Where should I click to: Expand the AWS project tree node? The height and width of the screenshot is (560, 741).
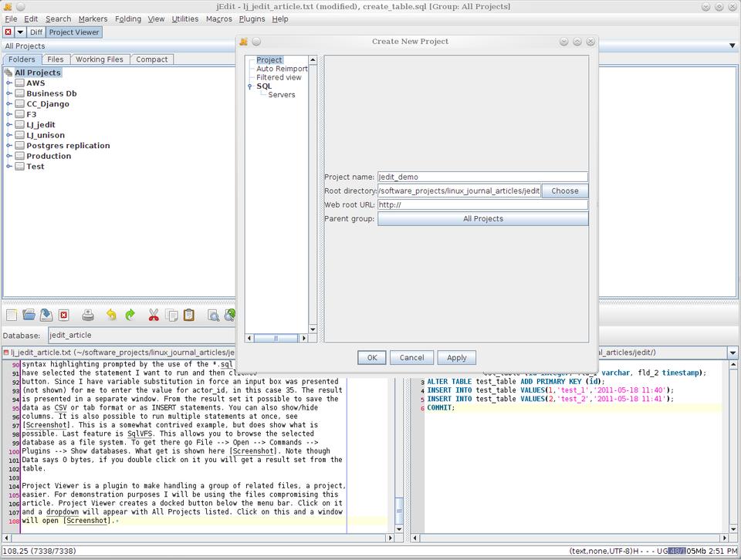(x=9, y=83)
